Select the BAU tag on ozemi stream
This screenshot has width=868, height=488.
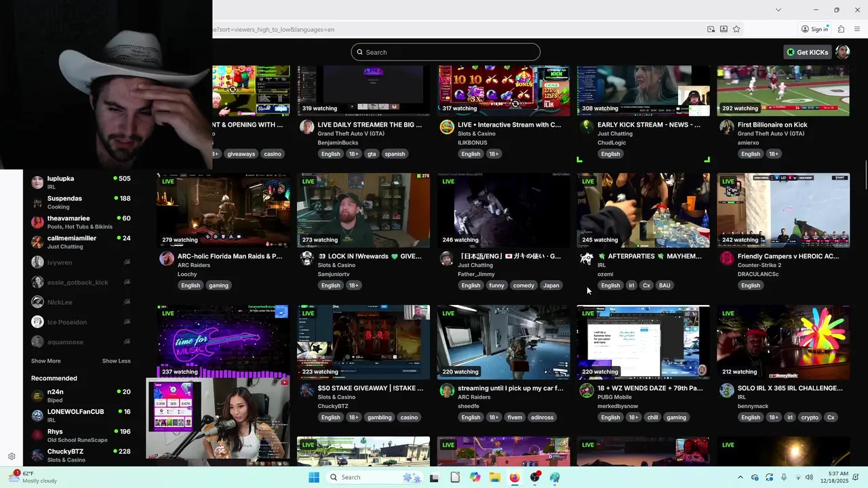pyautogui.click(x=665, y=285)
